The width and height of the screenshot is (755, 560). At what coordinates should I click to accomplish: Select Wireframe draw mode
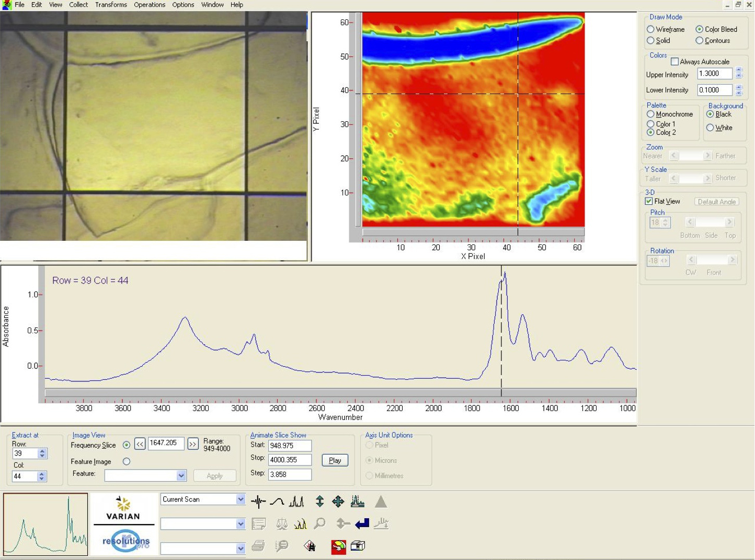coord(651,29)
